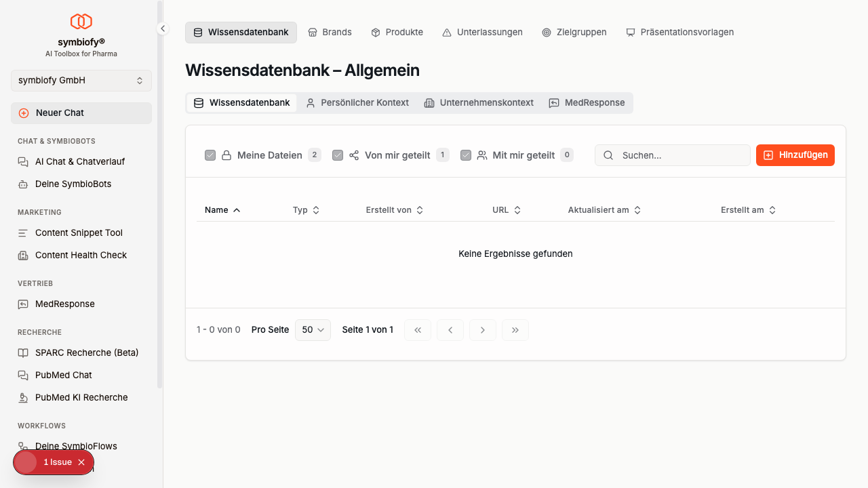Open AI Chat & Chatverlauf

79,162
